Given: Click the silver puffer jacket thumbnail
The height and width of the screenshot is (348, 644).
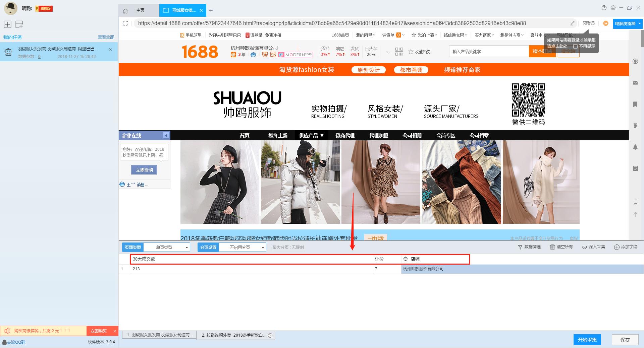Looking at the screenshot, I should click(300, 182).
